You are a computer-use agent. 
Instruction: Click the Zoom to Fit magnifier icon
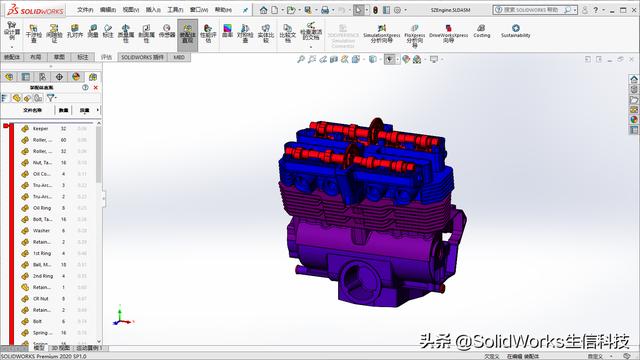point(301,60)
